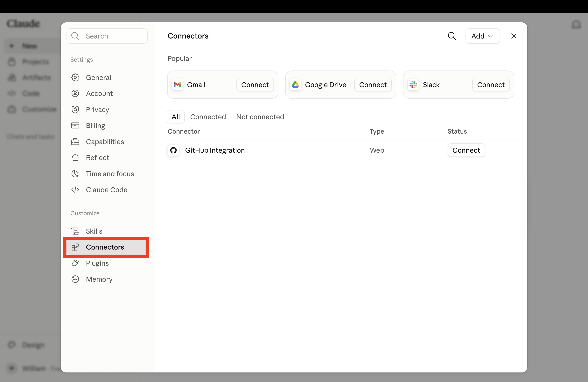Open the Reflect section
The image size is (588, 382).
(x=107, y=158)
